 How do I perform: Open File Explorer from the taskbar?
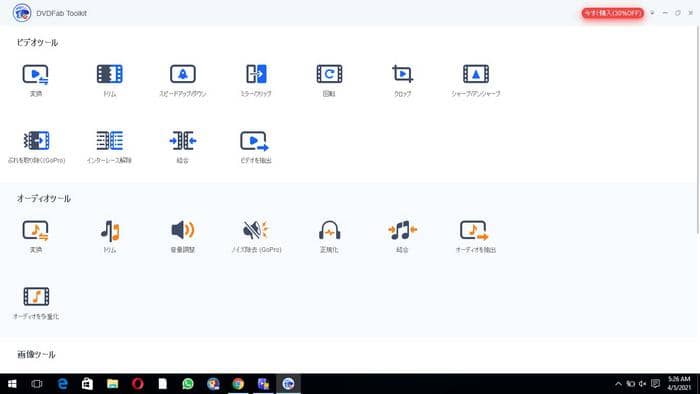coord(112,384)
